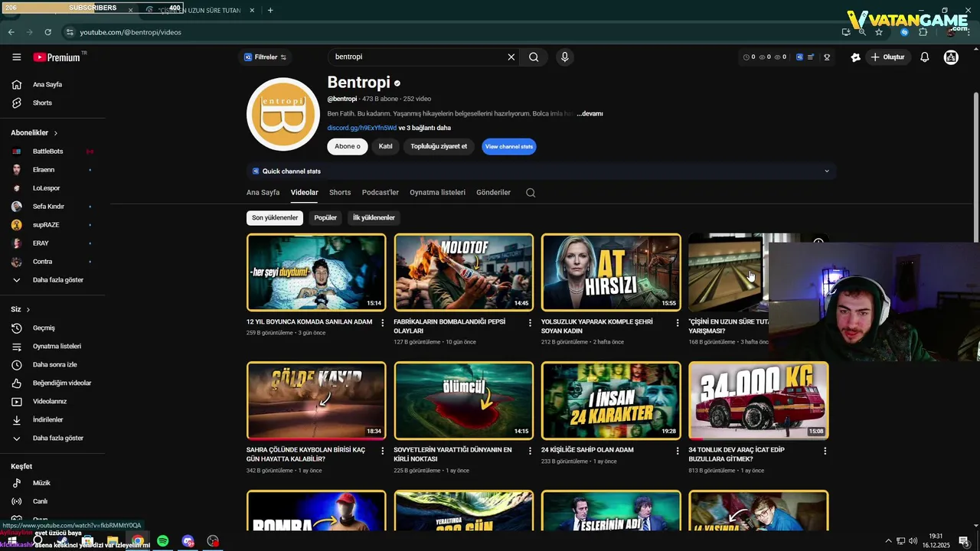
Task: Open options for 34 TONLUK DEV ARAÇ video
Action: [825, 452]
